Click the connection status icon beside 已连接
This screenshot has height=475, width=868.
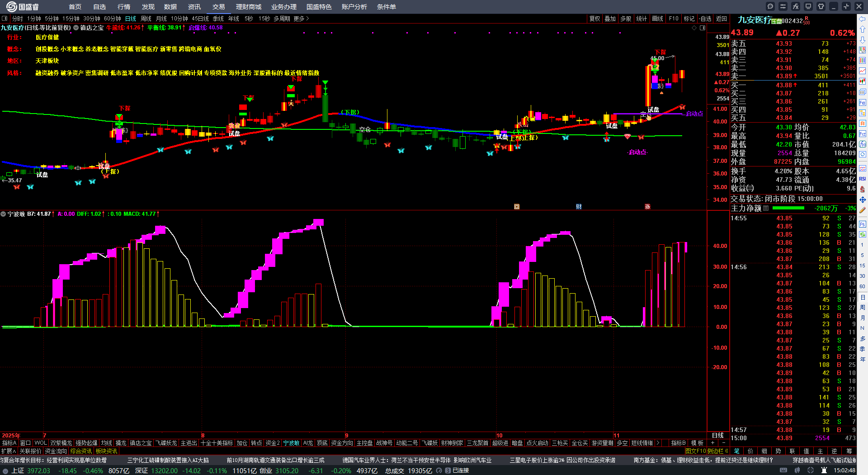[x=448, y=470]
